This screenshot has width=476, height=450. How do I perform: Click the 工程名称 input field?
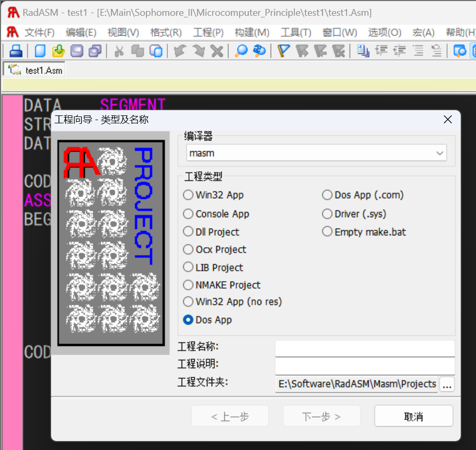364,348
